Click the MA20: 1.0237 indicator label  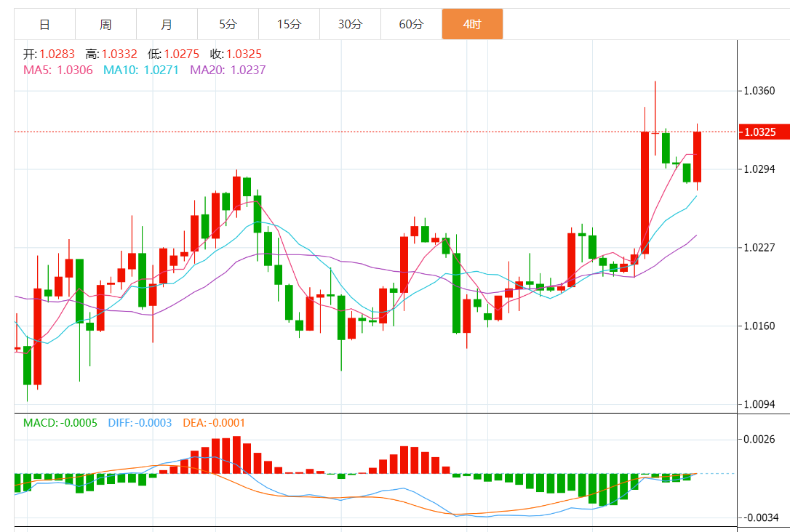[228, 70]
